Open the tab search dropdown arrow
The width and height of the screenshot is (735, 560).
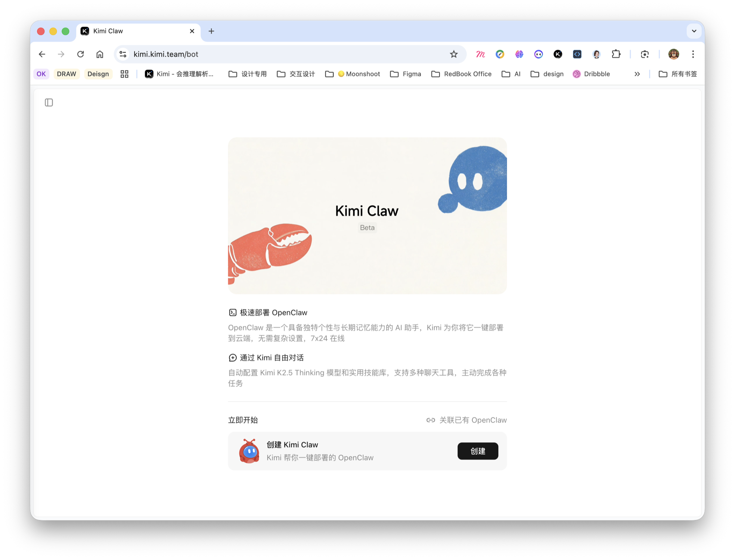tap(694, 31)
